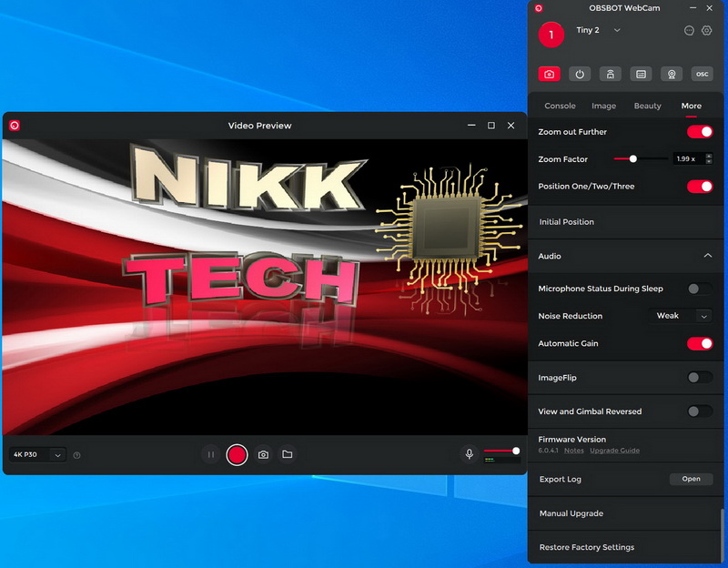Open the Beauty tab

pyautogui.click(x=647, y=106)
